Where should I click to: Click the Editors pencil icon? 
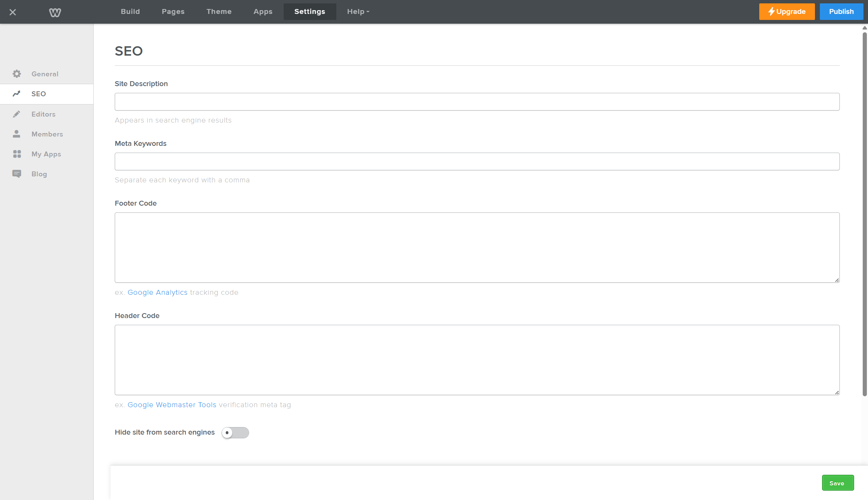(17, 114)
